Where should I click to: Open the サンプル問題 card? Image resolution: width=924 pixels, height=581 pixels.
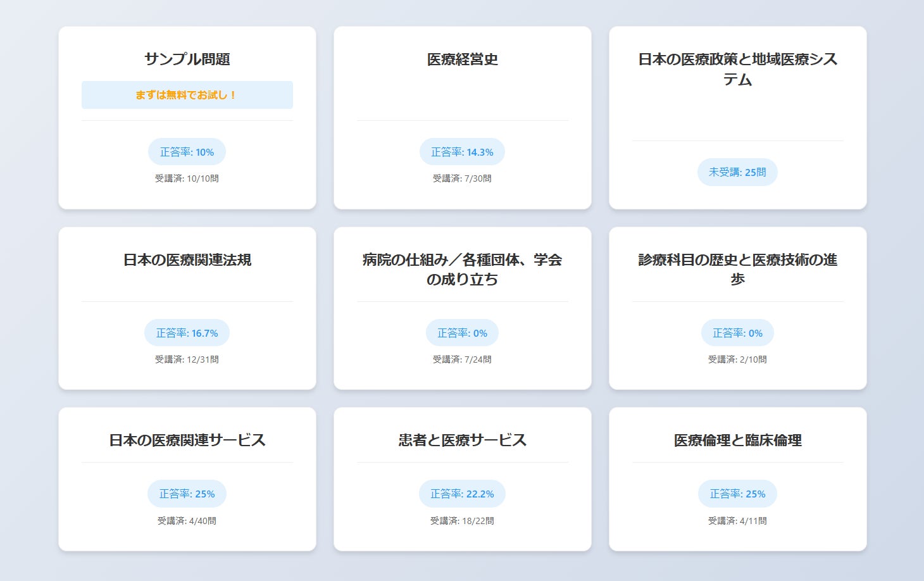[x=187, y=118]
